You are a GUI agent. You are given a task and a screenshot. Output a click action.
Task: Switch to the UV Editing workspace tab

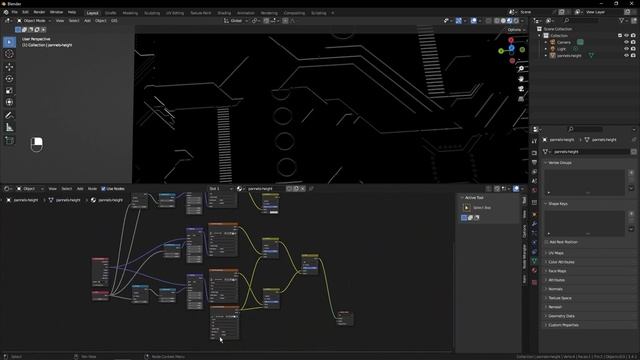175,13
